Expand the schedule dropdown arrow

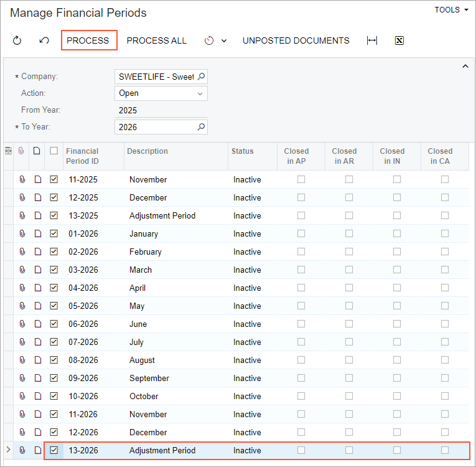pyautogui.click(x=224, y=40)
